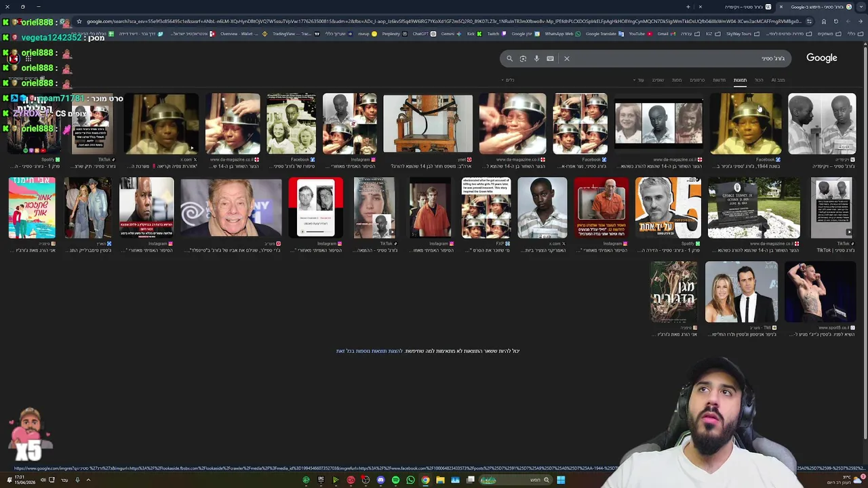Click the system tray volume speaker icon
This screenshot has width=868, height=488.
(43, 480)
